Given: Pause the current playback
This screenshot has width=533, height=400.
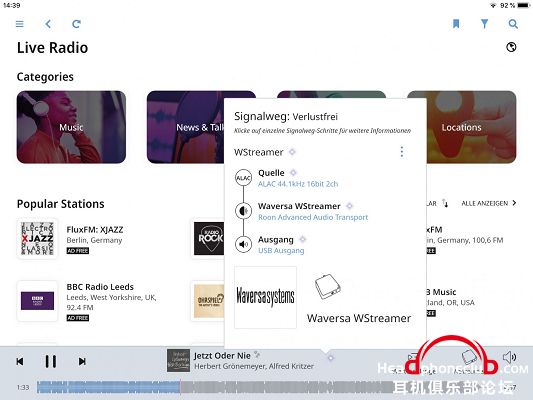Looking at the screenshot, I should pyautogui.click(x=51, y=361).
